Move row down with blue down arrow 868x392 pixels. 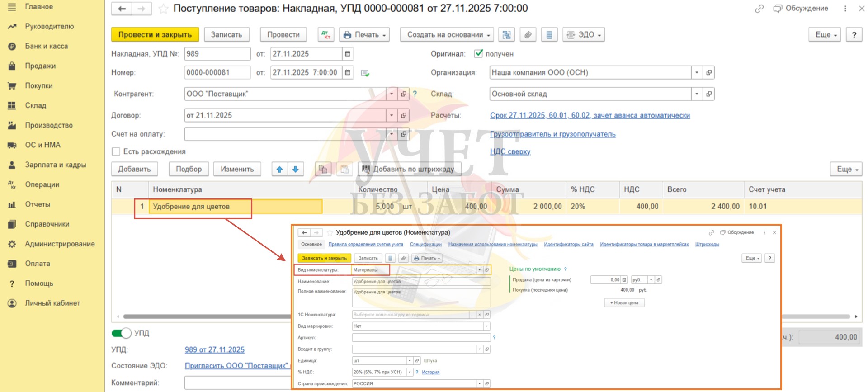click(x=296, y=169)
